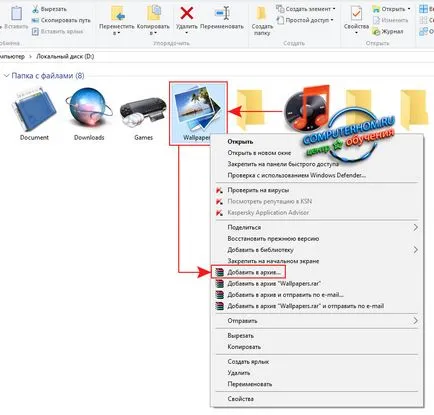The width and height of the screenshot is (434, 415).
Task: Click the Переименовать ribbon icon
Action: [x=222, y=13]
